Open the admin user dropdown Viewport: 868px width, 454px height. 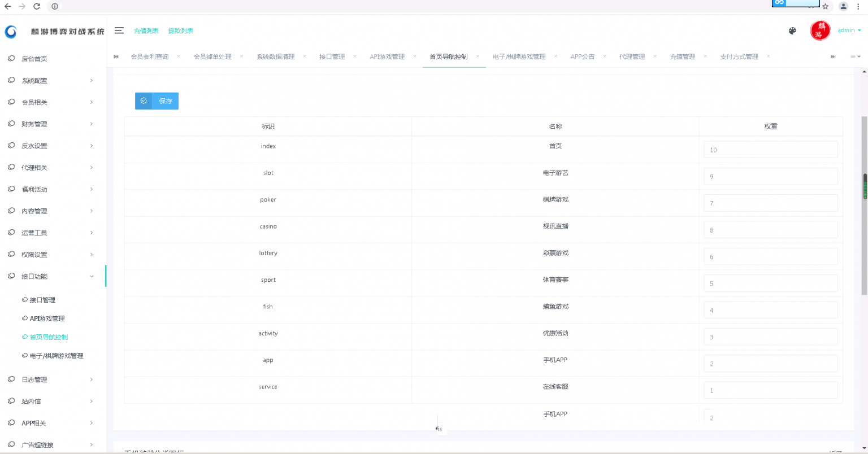click(849, 30)
